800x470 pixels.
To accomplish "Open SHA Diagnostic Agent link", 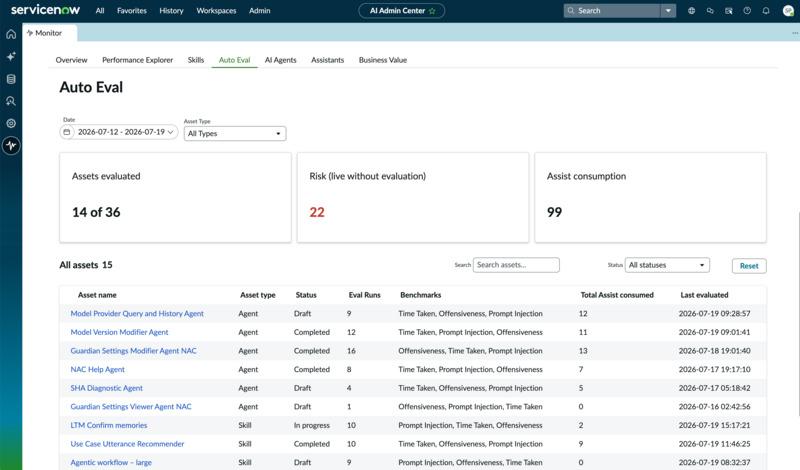I will click(x=107, y=388).
